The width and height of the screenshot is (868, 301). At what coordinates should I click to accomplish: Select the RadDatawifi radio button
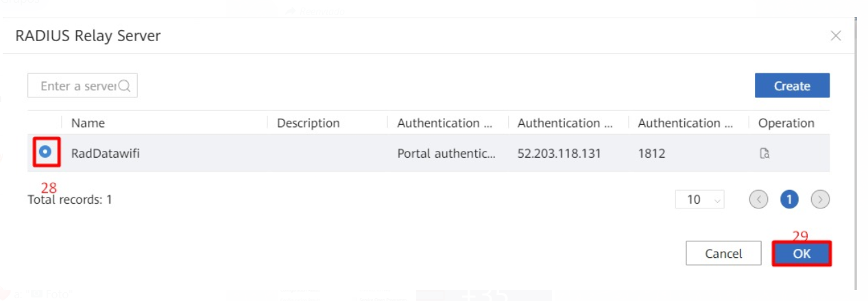pyautogui.click(x=45, y=152)
